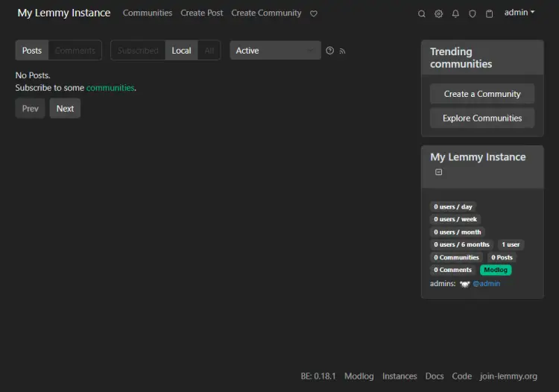Open the reports shield icon
The image size is (559, 392).
click(473, 14)
